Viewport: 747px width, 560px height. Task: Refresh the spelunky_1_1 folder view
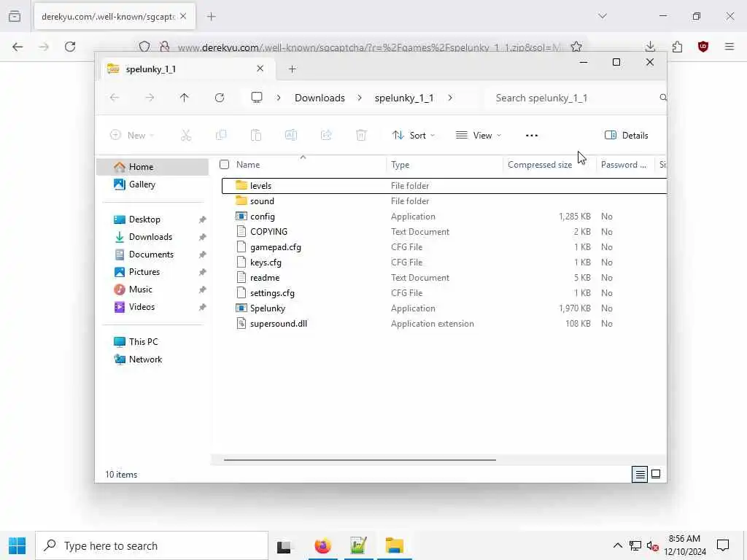click(x=219, y=98)
